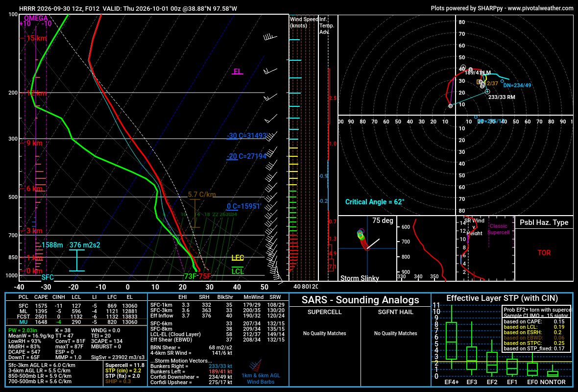Click the EF2 box plot

[x=492, y=359]
